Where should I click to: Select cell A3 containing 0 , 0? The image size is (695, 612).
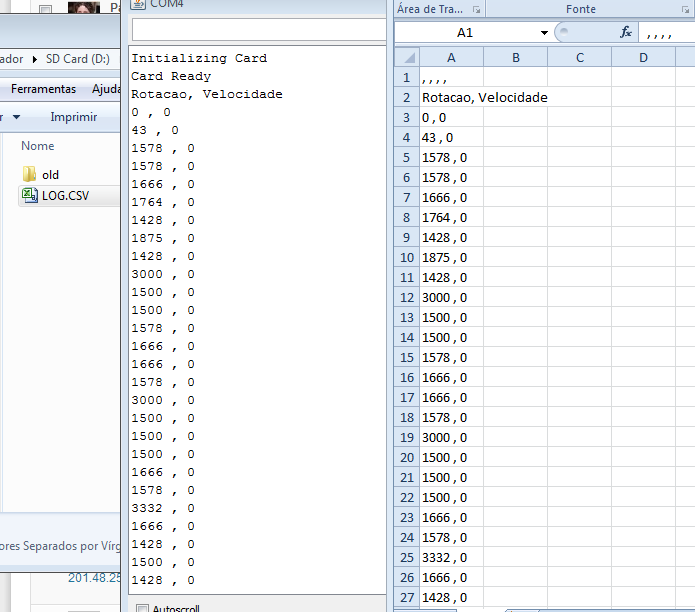click(x=451, y=117)
